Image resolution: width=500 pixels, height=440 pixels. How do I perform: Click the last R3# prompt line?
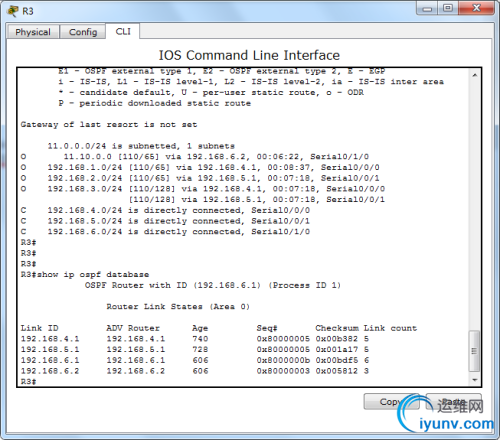click(29, 381)
